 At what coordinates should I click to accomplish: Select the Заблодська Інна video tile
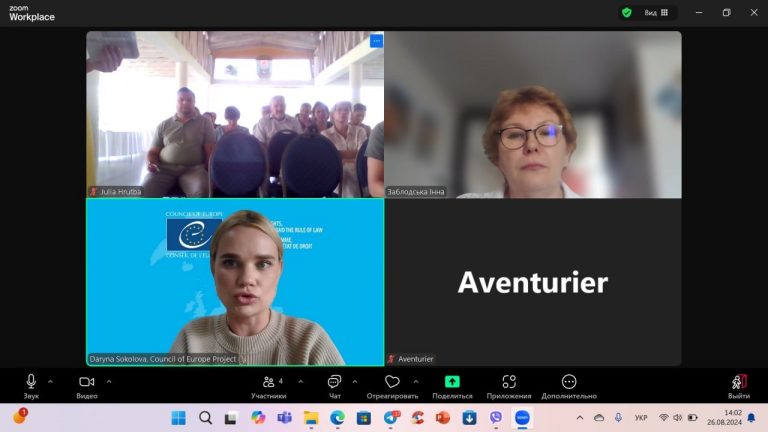pyautogui.click(x=533, y=114)
